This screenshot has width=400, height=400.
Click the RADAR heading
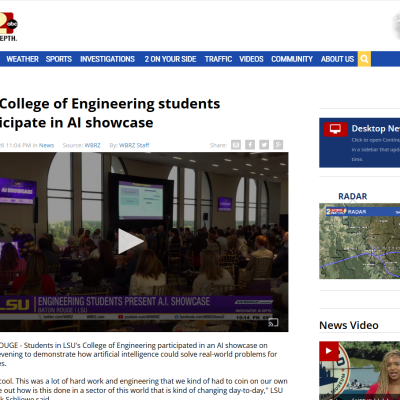pyautogui.click(x=353, y=196)
